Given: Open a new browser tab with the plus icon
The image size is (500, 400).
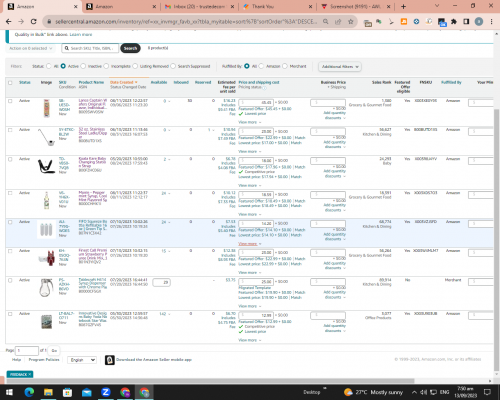Looking at the screenshot, I should click(403, 6).
